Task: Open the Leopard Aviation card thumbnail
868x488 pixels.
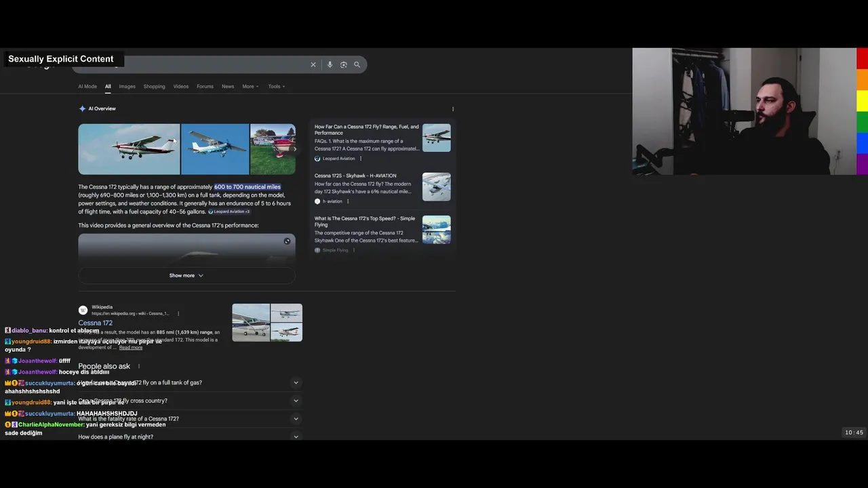Action: click(436, 138)
